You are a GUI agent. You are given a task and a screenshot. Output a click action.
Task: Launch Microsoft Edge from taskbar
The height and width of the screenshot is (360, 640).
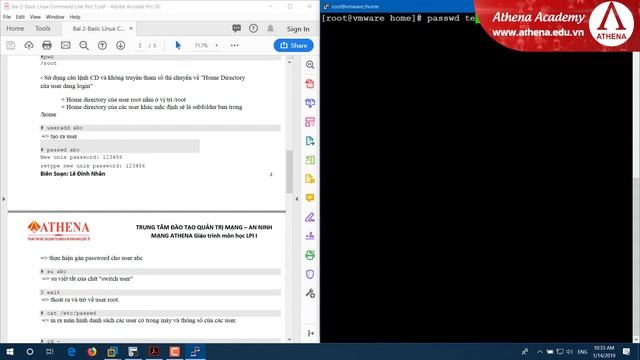coord(71,351)
